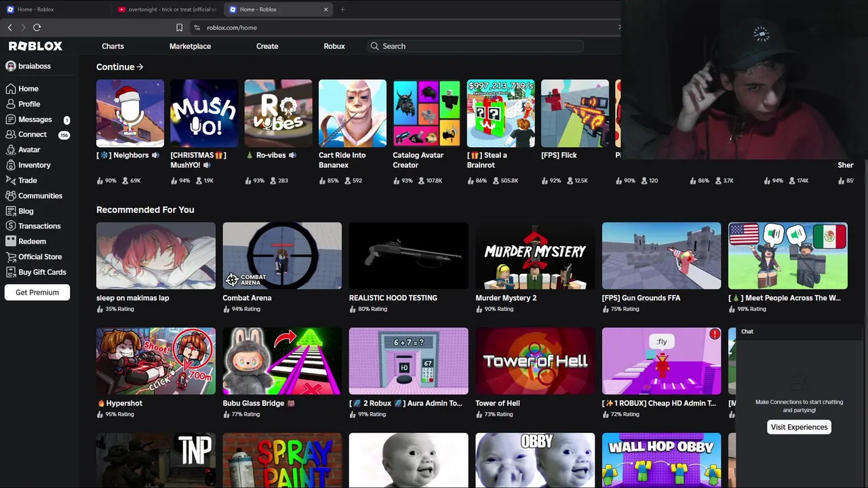Click Connect 156 count badge

64,135
